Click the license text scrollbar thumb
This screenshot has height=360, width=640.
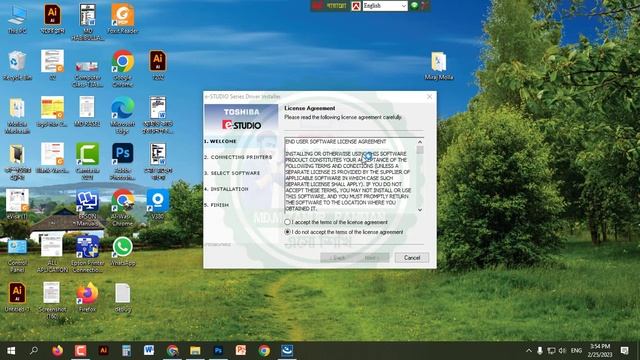coord(420,150)
